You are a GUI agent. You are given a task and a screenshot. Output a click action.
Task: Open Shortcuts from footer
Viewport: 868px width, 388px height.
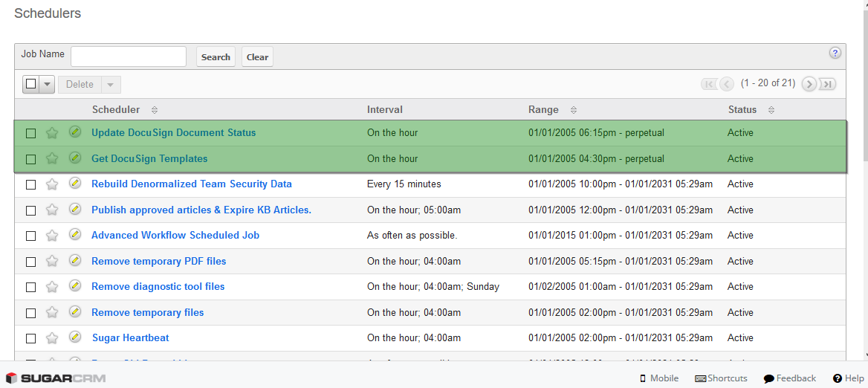coord(722,378)
